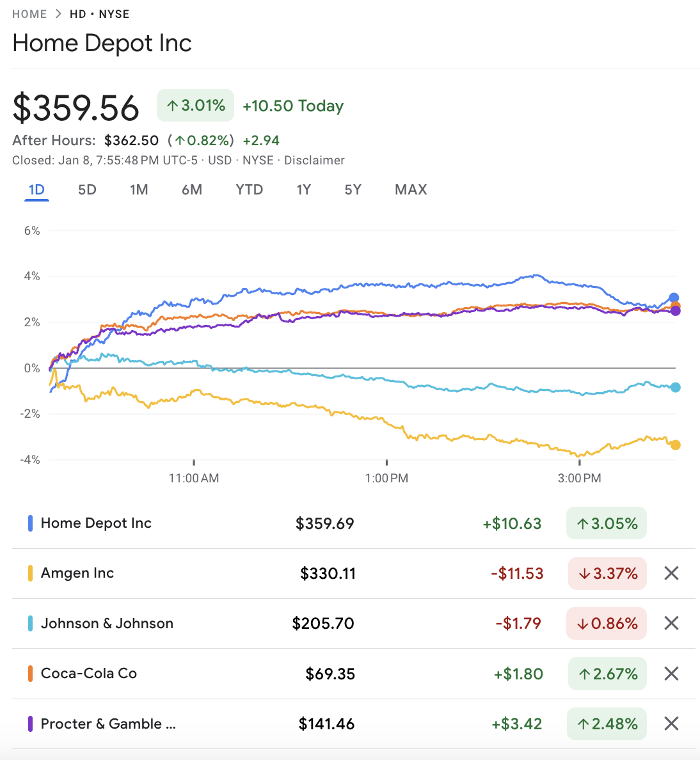Remove Amgen Inc from comparison
This screenshot has height=760, width=700.
pyautogui.click(x=671, y=573)
